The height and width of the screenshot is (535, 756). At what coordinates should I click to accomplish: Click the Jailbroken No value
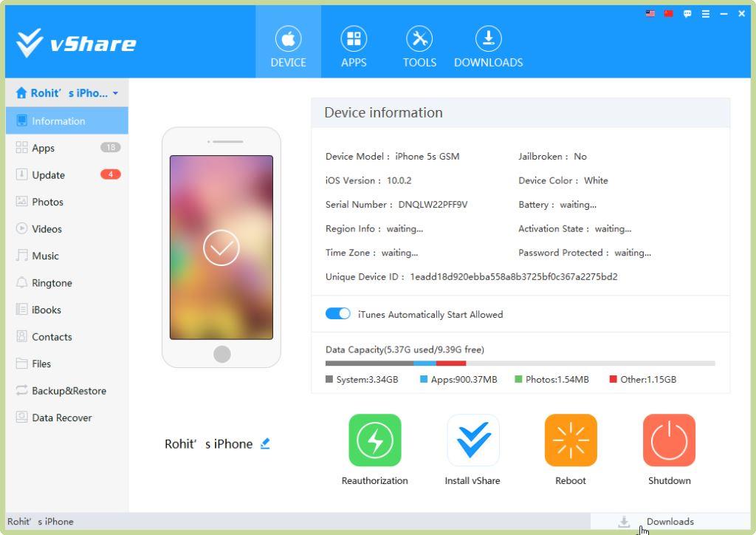[x=580, y=157]
